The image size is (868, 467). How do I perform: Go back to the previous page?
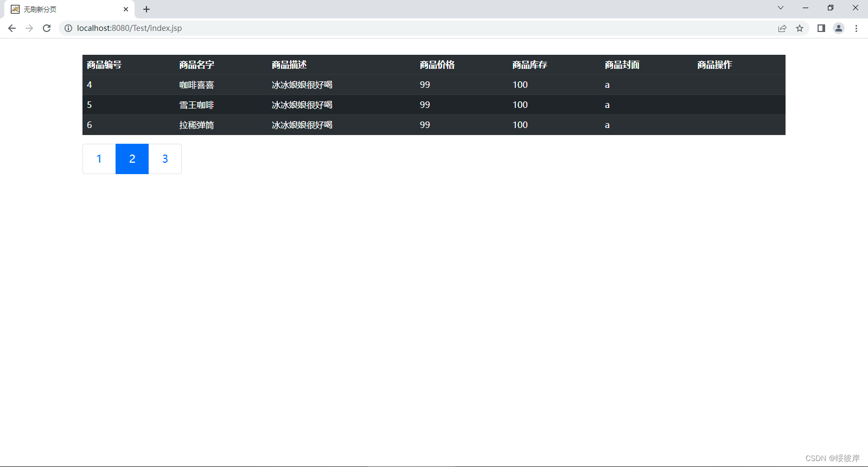12,28
